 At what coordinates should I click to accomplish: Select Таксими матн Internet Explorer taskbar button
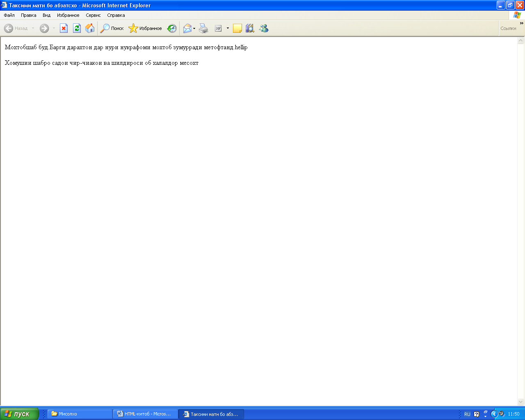(211, 414)
